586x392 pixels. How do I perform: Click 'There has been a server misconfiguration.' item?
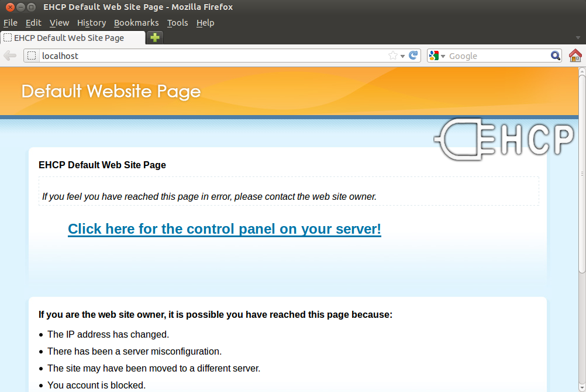pyautogui.click(x=135, y=351)
